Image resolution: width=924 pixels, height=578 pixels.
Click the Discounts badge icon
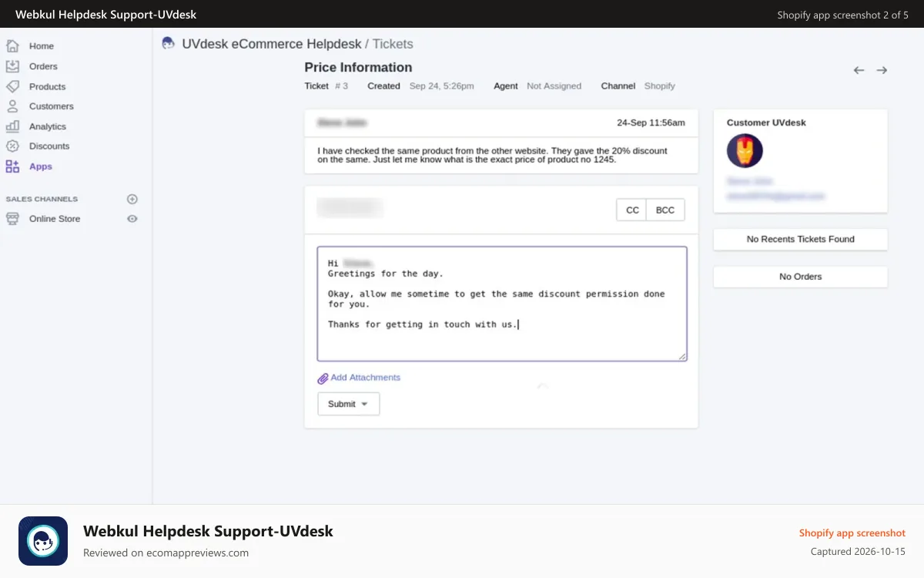click(12, 146)
